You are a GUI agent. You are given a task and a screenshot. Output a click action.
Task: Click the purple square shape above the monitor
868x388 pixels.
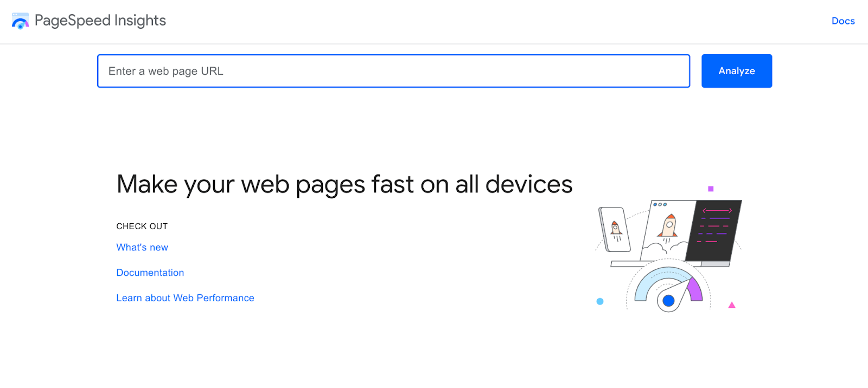pyautogui.click(x=711, y=188)
